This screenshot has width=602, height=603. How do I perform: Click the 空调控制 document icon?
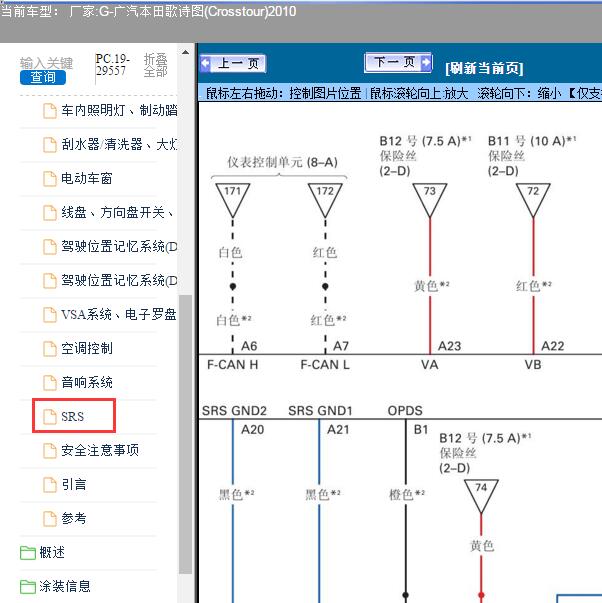coord(50,349)
